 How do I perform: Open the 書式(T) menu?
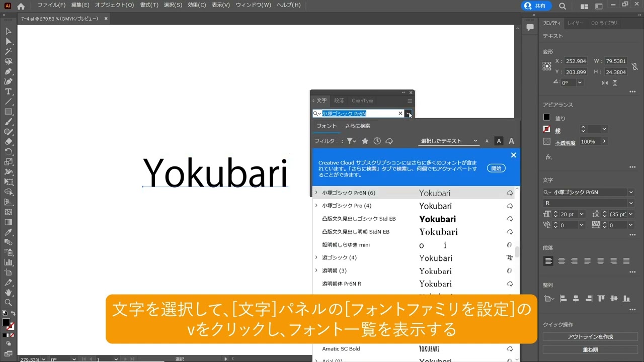[x=149, y=5]
